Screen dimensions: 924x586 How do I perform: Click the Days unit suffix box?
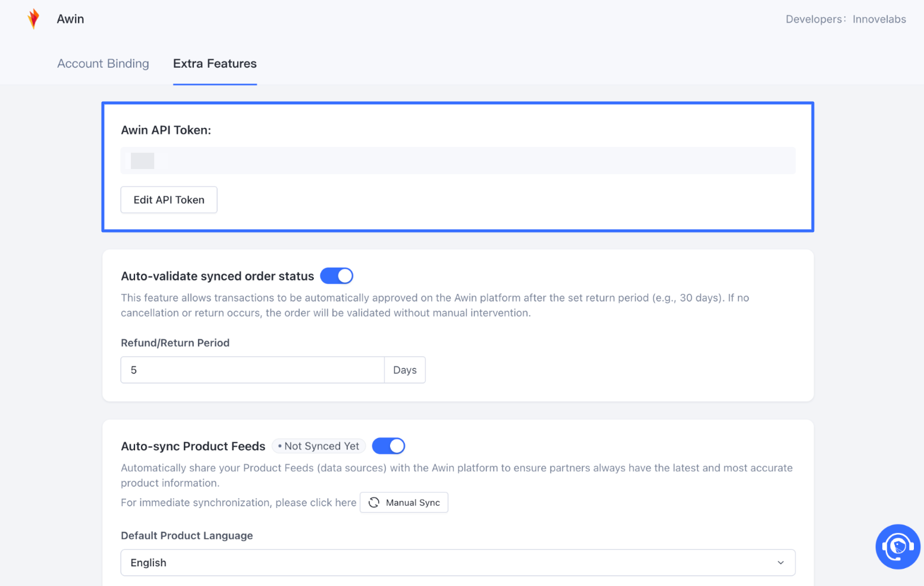pyautogui.click(x=405, y=370)
